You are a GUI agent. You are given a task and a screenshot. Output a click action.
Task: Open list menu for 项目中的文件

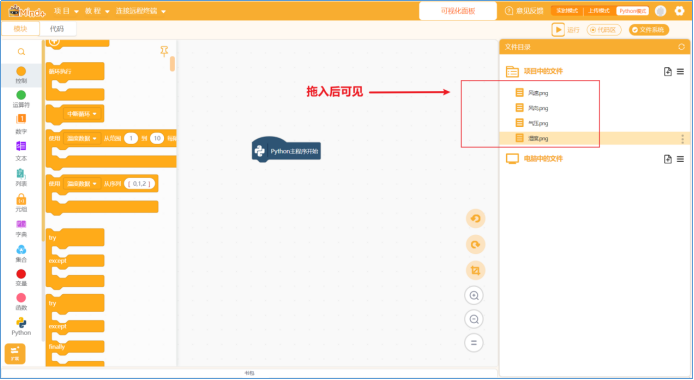[x=680, y=72]
